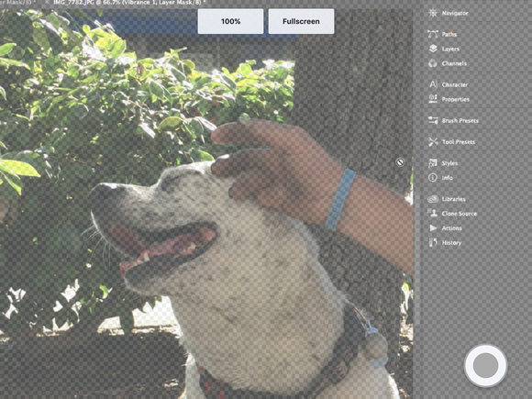Open the Styles panel icon
Viewport: 532px width, 399px height.
433,163
